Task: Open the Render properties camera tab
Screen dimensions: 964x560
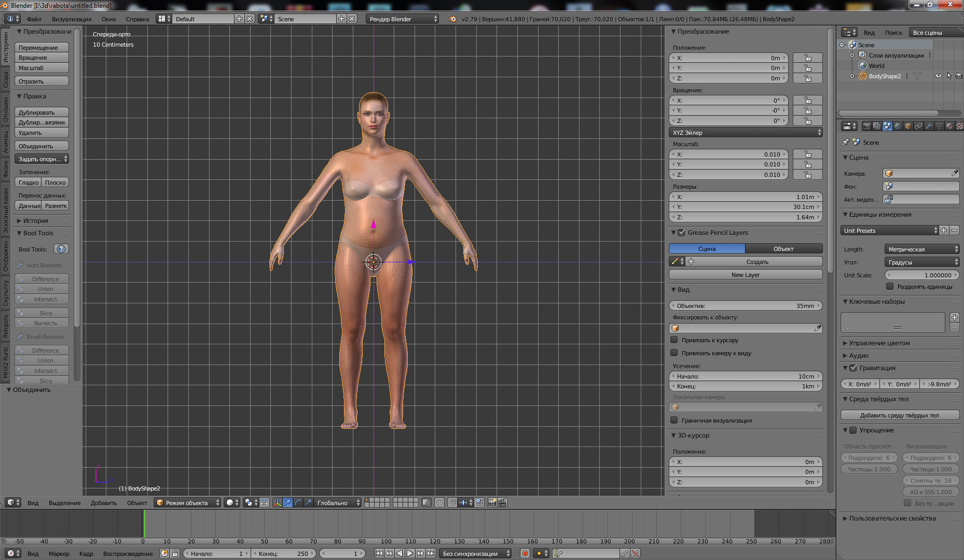Action: [x=866, y=126]
